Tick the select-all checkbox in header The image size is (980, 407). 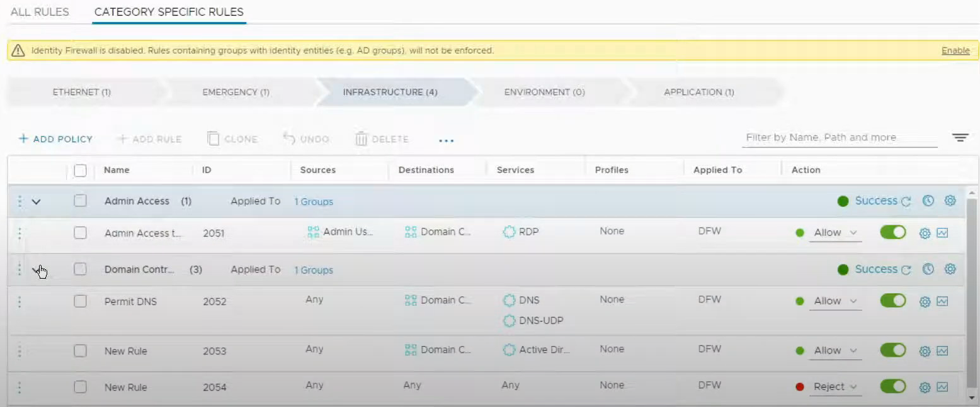point(80,170)
